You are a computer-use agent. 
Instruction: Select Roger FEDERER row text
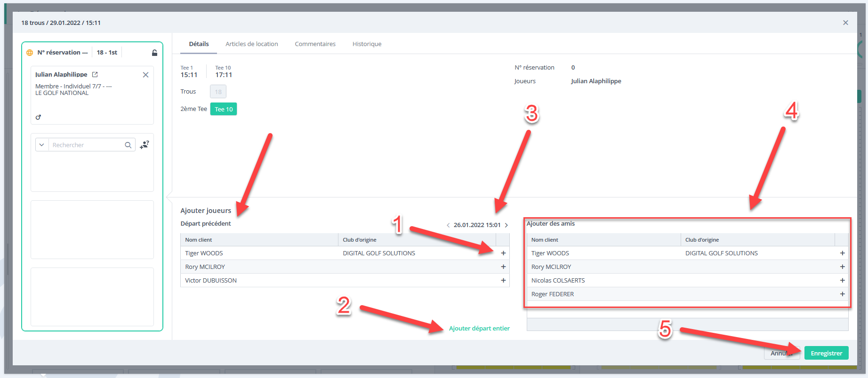[553, 294]
